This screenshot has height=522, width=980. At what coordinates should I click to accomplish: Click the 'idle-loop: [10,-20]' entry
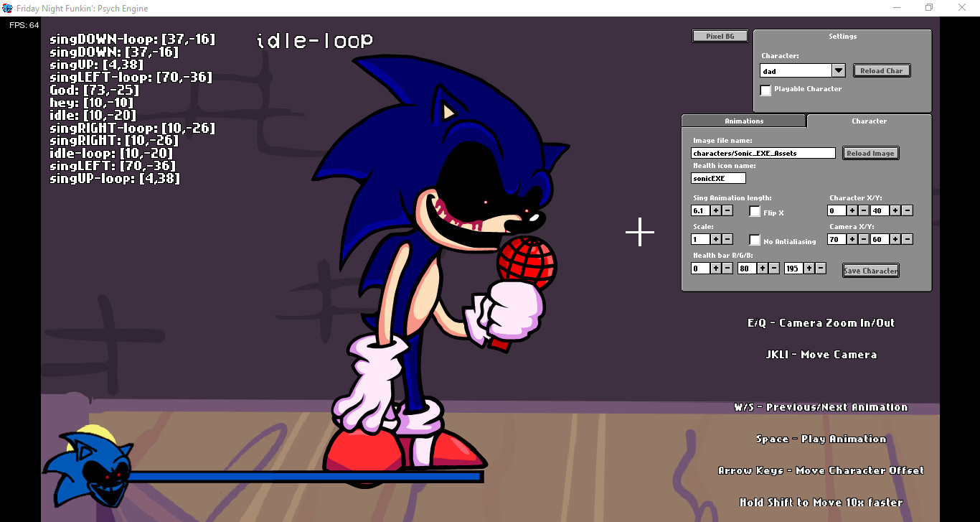(x=111, y=154)
